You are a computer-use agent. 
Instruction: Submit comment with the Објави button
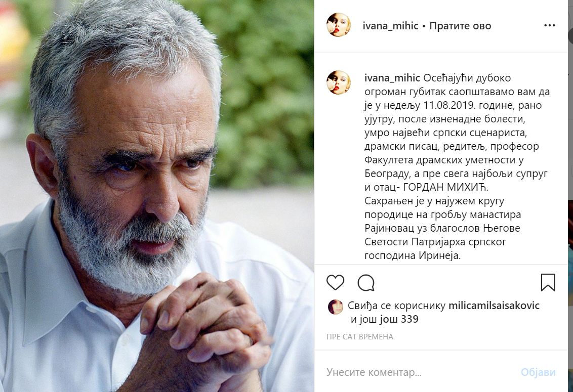pos(538,372)
